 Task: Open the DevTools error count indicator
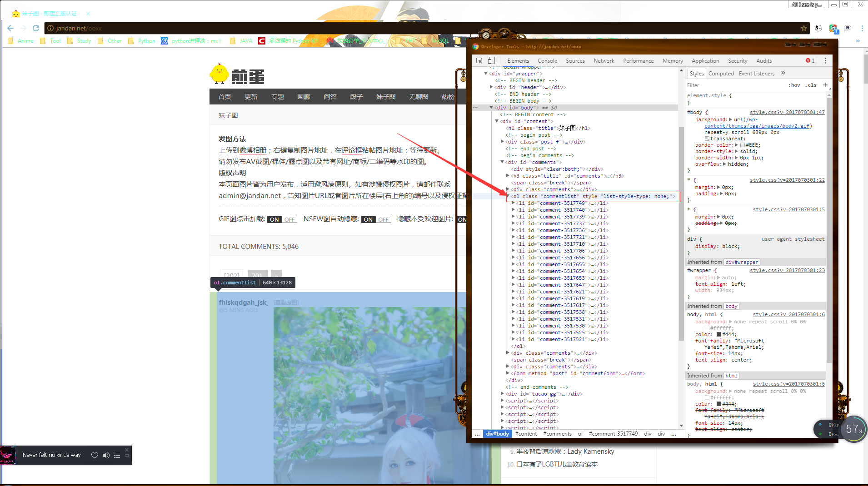[810, 60]
